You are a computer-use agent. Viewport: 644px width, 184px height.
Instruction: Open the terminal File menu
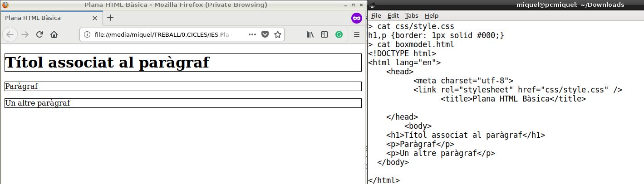click(376, 15)
